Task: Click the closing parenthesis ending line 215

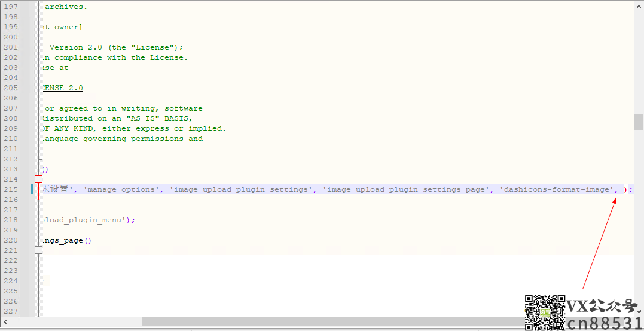Action: (x=625, y=189)
